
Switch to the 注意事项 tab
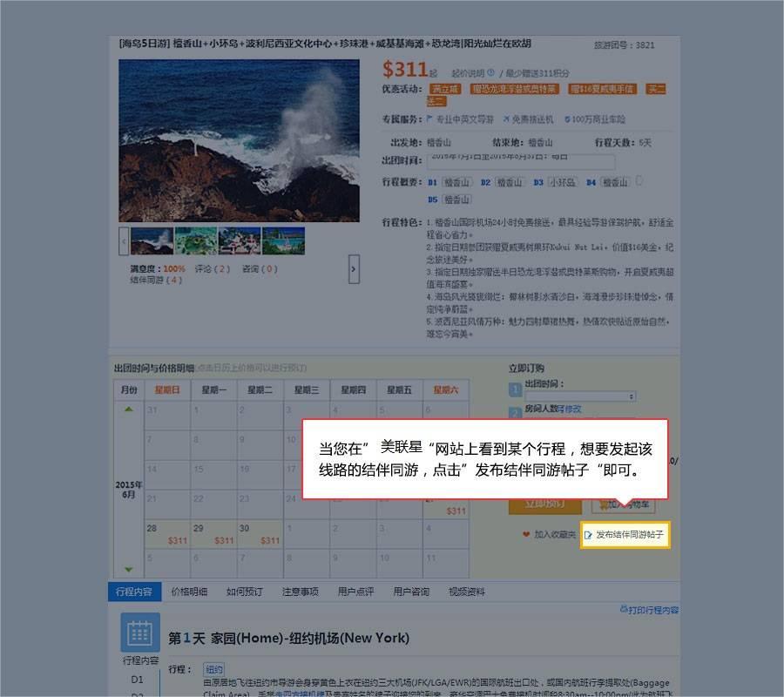coord(300,592)
